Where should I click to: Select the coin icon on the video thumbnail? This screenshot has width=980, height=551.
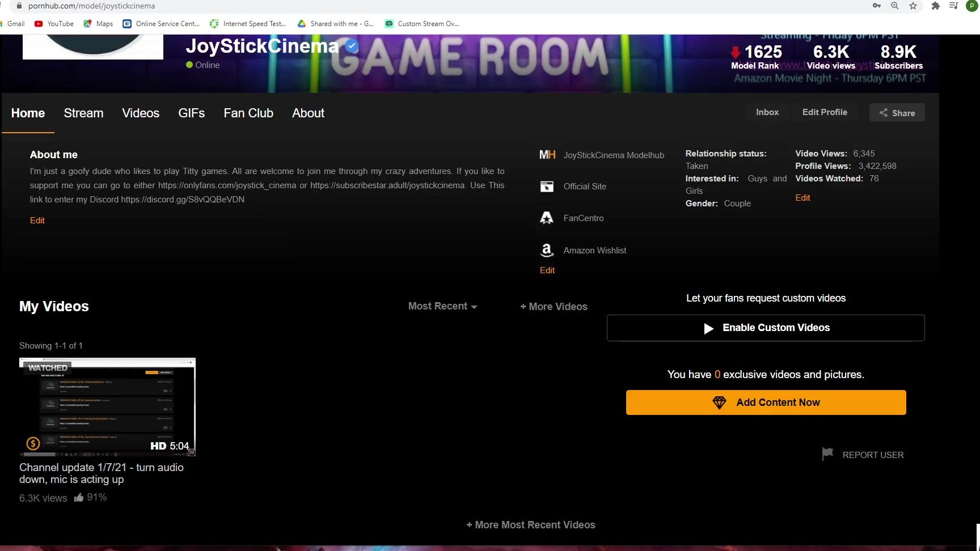click(x=33, y=443)
